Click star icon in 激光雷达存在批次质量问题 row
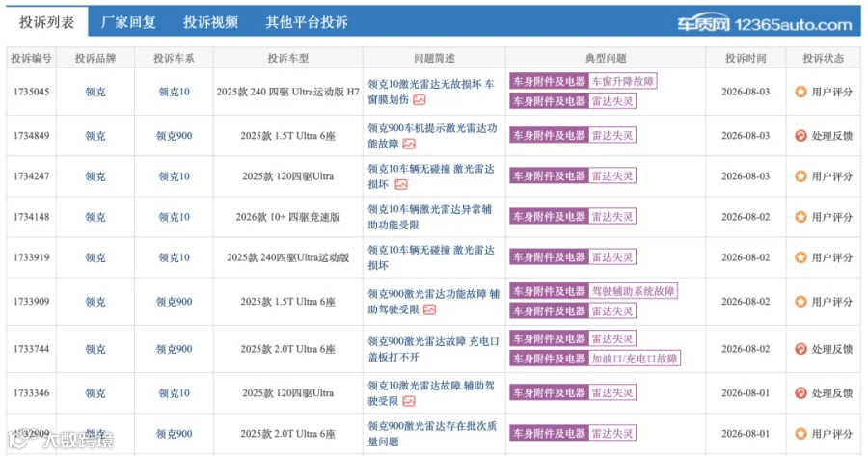 (x=800, y=434)
